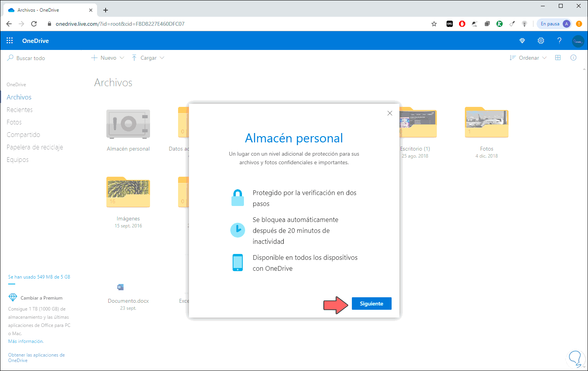This screenshot has width=588, height=371.
Task: Open Papelera de reciclaje
Action: 35,147
